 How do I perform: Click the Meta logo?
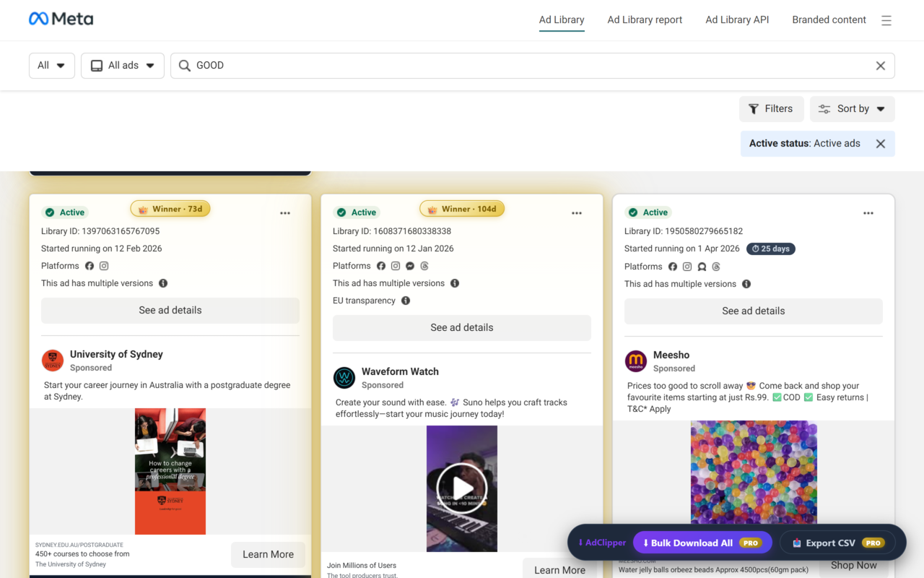(61, 20)
